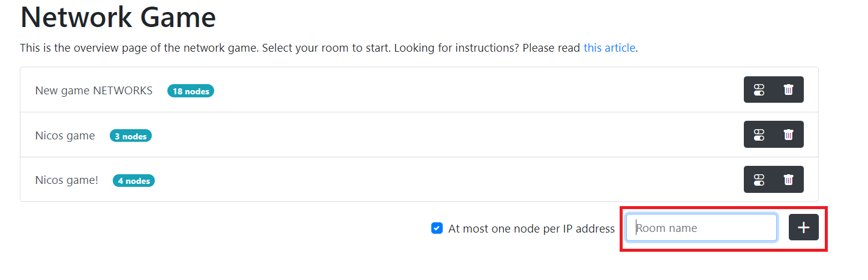The width and height of the screenshot is (868, 280).
Task: Click toggle switch icon for Nicos game row
Action: 759,135
